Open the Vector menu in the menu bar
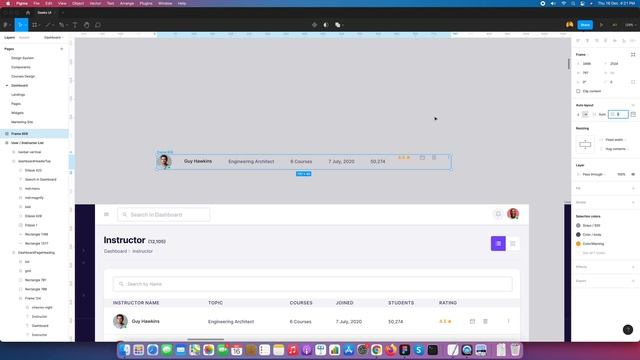 click(x=95, y=3)
